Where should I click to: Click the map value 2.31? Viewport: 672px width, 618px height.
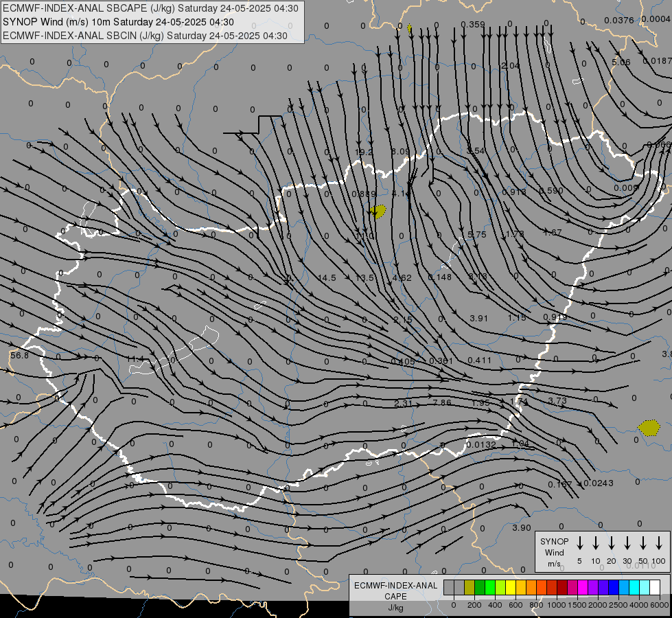point(403,403)
